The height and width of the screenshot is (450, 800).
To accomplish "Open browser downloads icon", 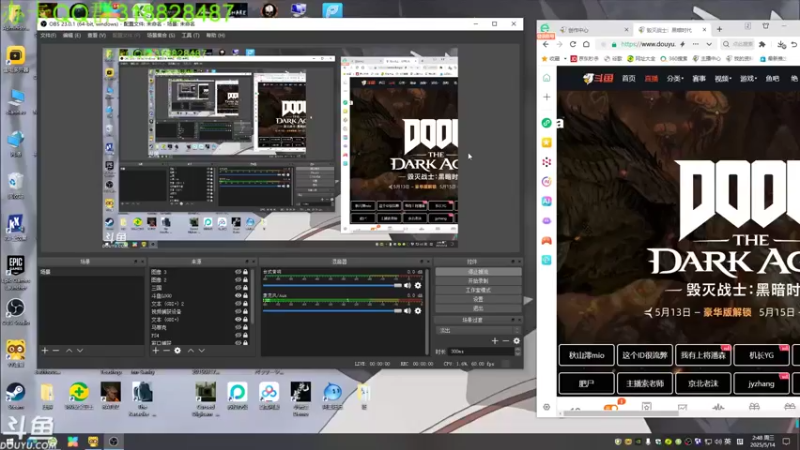I will point(782,44).
